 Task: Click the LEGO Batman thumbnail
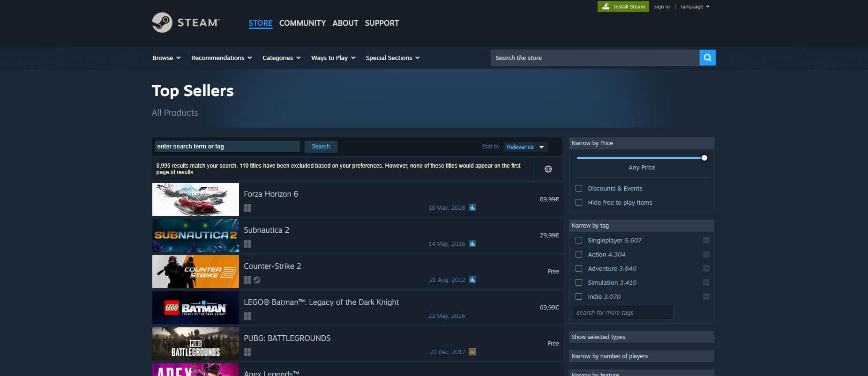click(195, 308)
